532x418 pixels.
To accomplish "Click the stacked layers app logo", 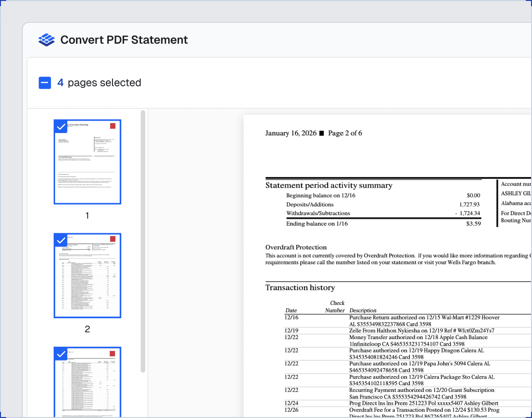I will coord(47,40).
